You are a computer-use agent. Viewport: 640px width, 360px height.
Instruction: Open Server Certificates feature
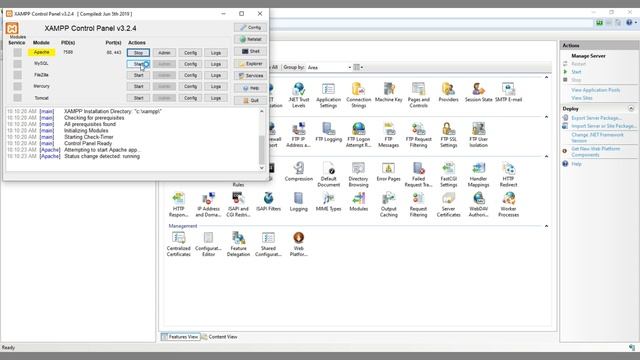click(x=448, y=204)
